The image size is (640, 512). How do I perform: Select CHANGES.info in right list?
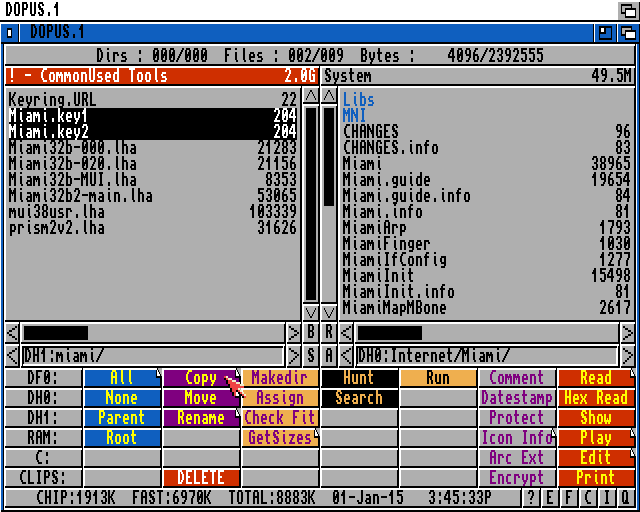pyautogui.click(x=487, y=148)
